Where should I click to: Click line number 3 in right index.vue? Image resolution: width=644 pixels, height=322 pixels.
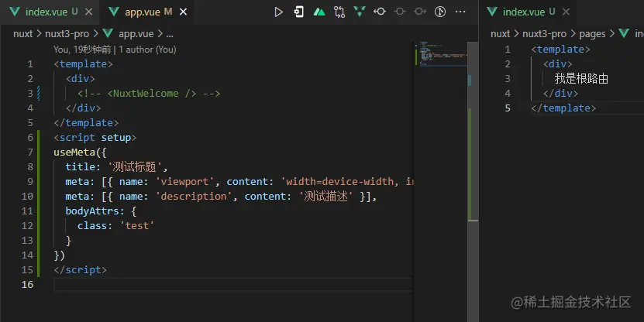click(508, 79)
